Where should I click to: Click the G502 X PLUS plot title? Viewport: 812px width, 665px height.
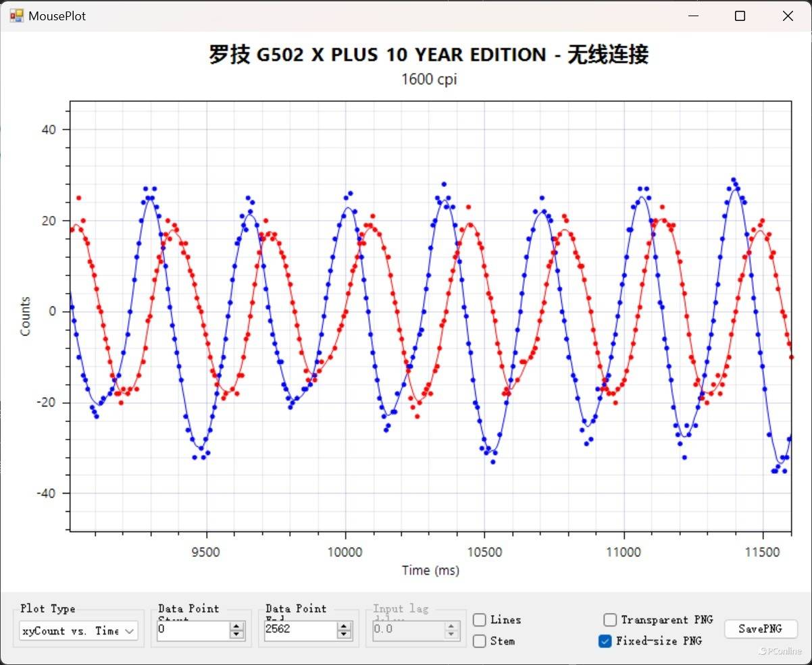point(428,55)
